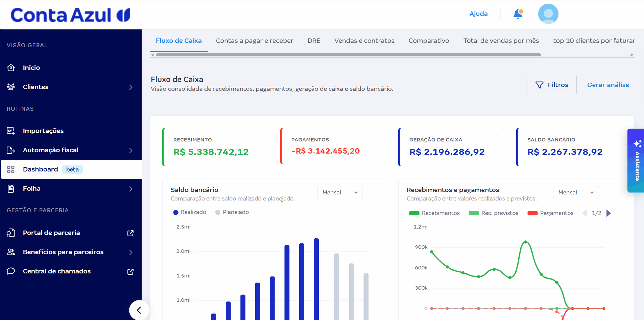The image size is (644, 320).
Task: Go to next legend page arrow
Action: click(609, 213)
